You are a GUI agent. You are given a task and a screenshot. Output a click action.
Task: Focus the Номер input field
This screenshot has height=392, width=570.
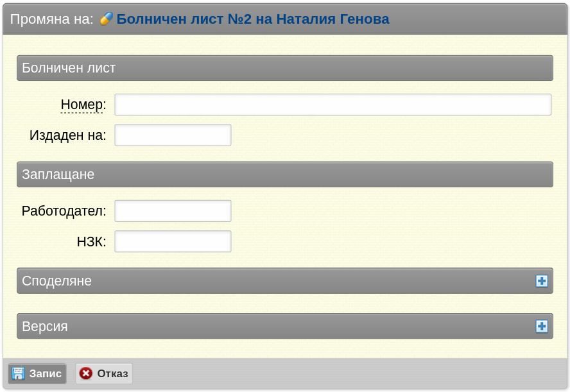tap(333, 105)
